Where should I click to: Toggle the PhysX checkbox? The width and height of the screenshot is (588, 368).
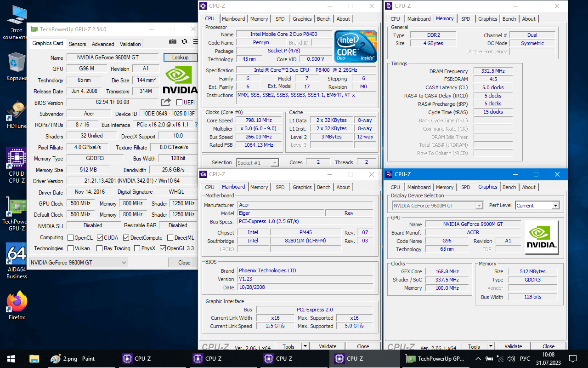[137, 248]
